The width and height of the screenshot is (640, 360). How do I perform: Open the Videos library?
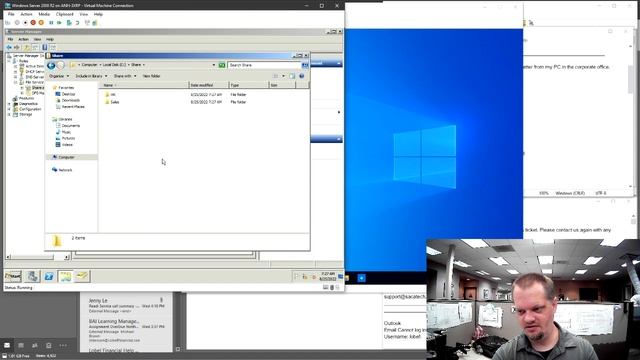pos(64,144)
